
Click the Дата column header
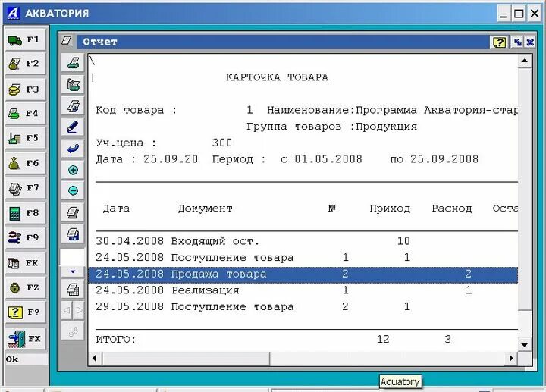tap(116, 209)
